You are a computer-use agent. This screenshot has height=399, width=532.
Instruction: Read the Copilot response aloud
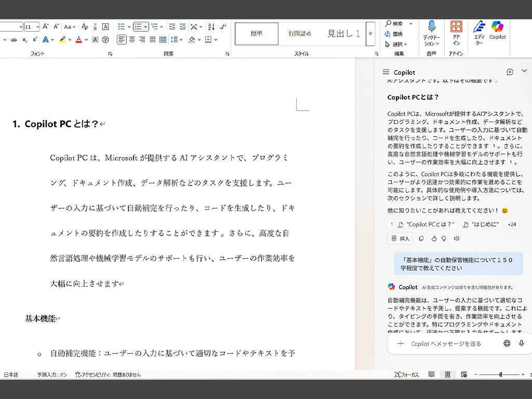coord(457,238)
